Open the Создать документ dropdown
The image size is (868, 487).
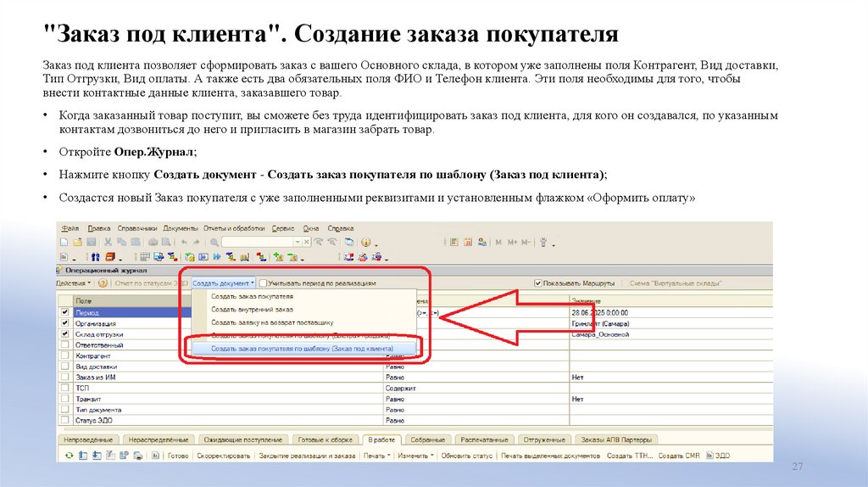click(x=224, y=283)
